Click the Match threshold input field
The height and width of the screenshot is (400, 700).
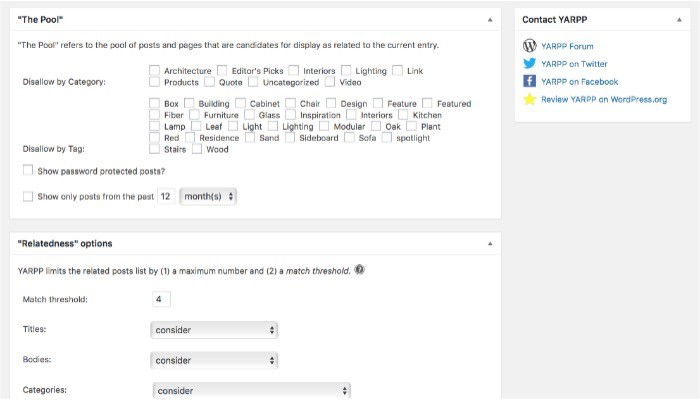[x=162, y=299]
